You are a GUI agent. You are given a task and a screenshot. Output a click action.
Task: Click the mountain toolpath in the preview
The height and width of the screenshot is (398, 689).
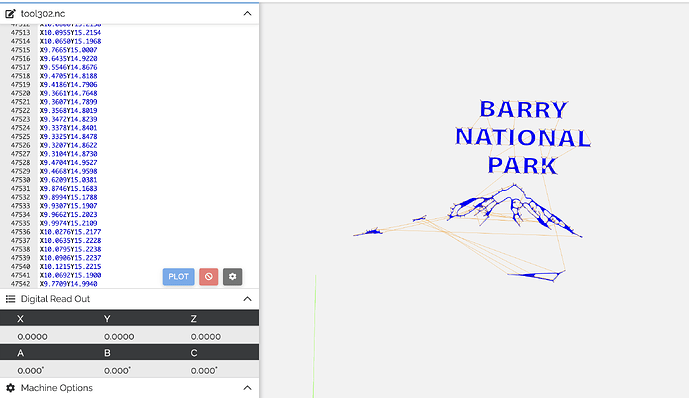click(514, 209)
